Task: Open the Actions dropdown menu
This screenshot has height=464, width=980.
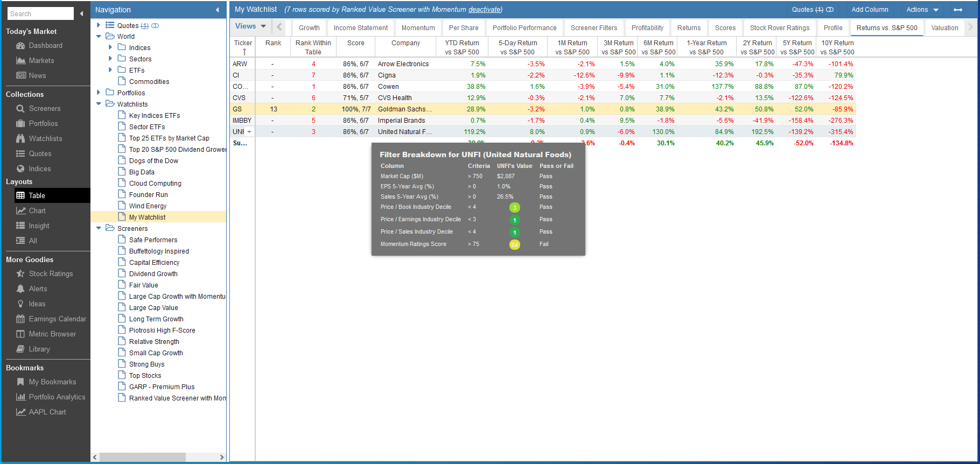Action: (922, 10)
